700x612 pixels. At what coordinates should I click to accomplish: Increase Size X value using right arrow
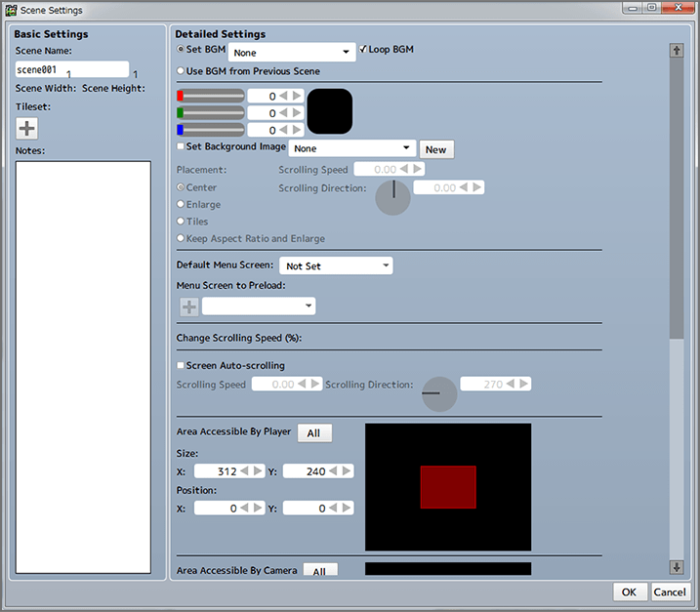258,471
